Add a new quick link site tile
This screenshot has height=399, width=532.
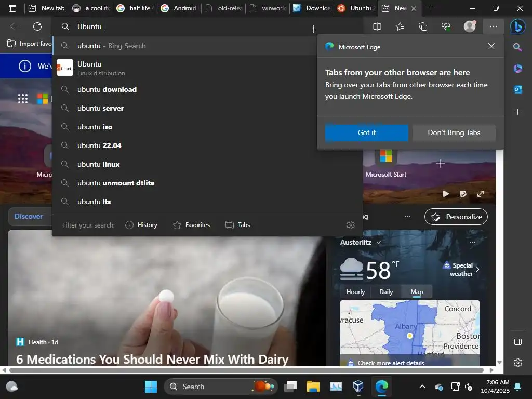441,164
